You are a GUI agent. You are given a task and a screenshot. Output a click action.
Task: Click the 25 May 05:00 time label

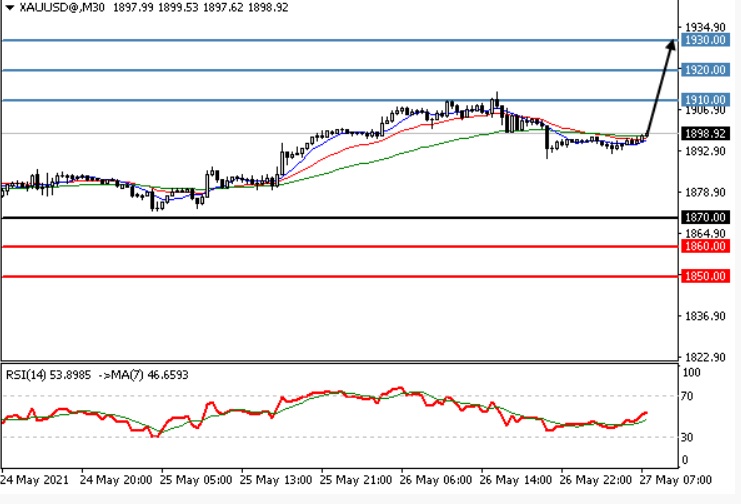tap(196, 480)
